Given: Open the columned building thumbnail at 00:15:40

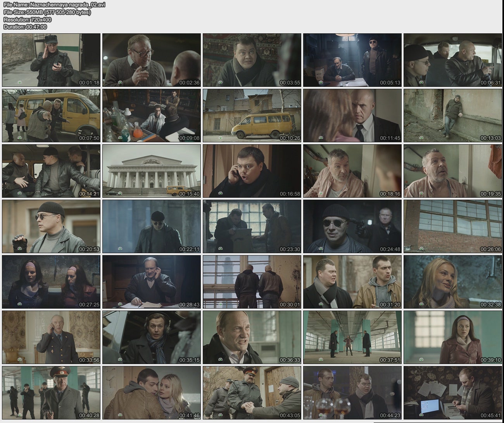Looking at the screenshot, I should [152, 171].
